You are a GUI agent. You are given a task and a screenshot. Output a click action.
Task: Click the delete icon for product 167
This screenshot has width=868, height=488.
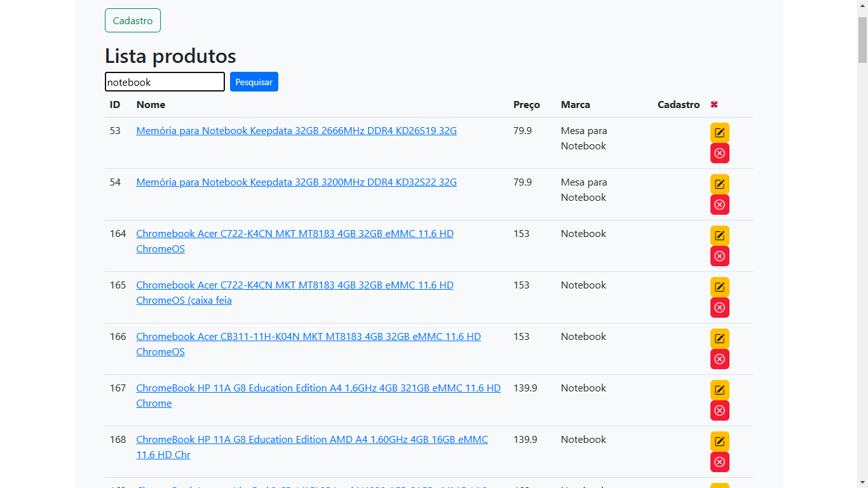[719, 410]
